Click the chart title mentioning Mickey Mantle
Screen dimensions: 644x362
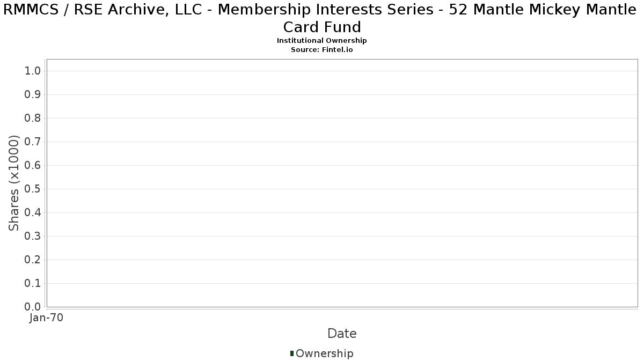pyautogui.click(x=322, y=18)
